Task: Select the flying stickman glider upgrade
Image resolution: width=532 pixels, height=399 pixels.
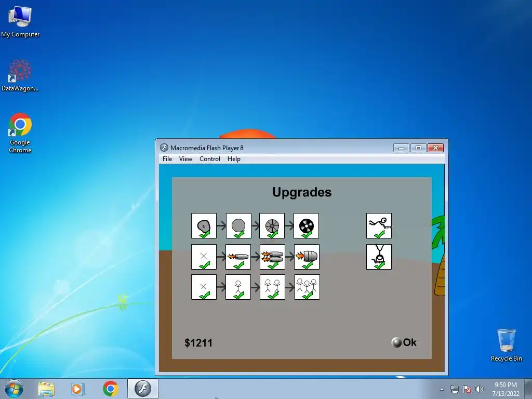Action: click(379, 226)
